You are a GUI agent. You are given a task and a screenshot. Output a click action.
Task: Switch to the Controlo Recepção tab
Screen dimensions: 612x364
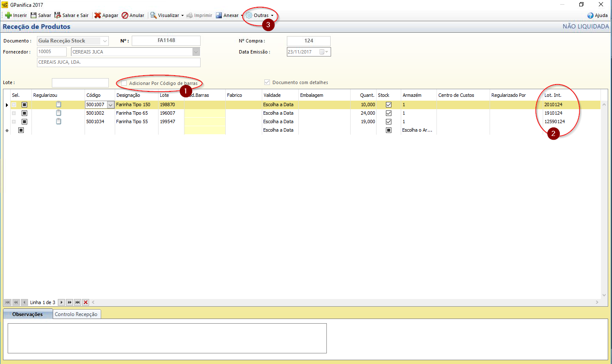tap(76, 314)
